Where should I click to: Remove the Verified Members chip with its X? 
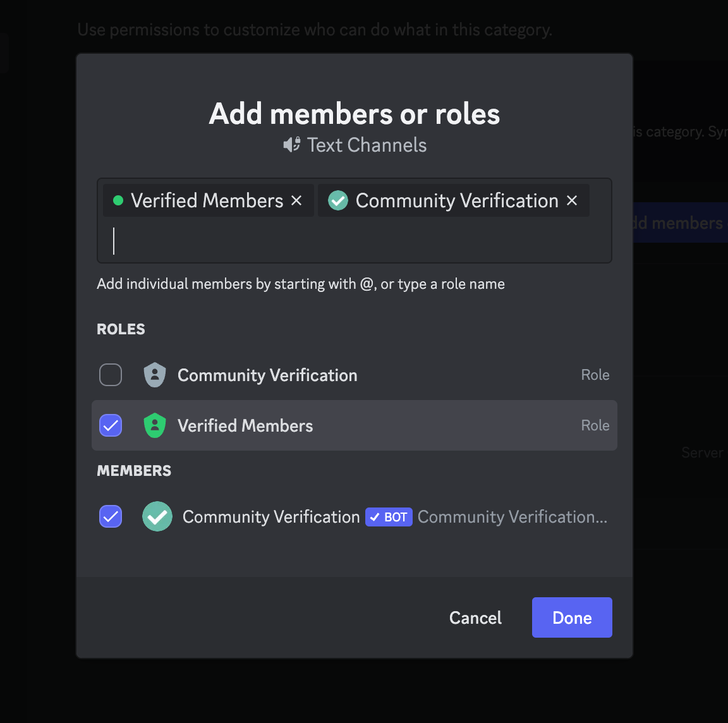[296, 201]
